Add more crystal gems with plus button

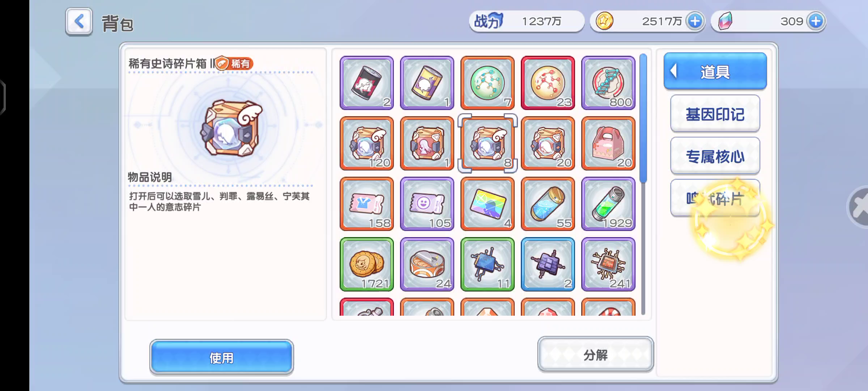816,21
